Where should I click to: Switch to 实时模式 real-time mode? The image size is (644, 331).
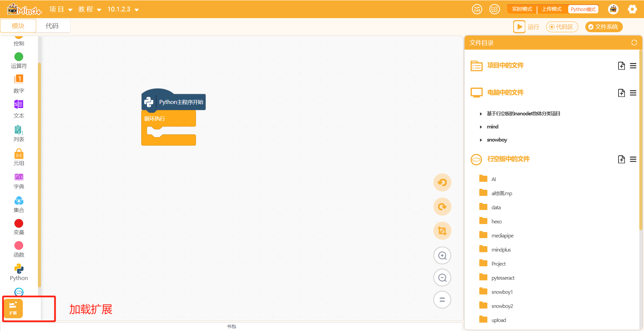[x=522, y=9]
